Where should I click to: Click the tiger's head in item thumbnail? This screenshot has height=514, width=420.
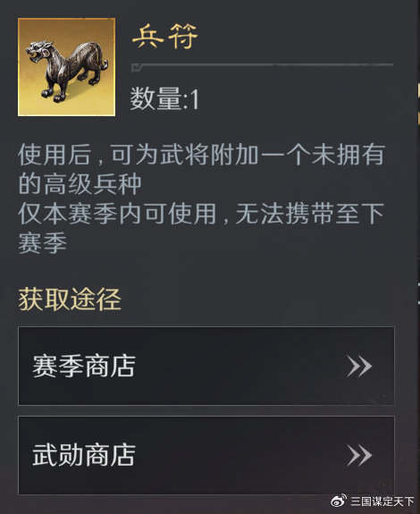tap(39, 52)
